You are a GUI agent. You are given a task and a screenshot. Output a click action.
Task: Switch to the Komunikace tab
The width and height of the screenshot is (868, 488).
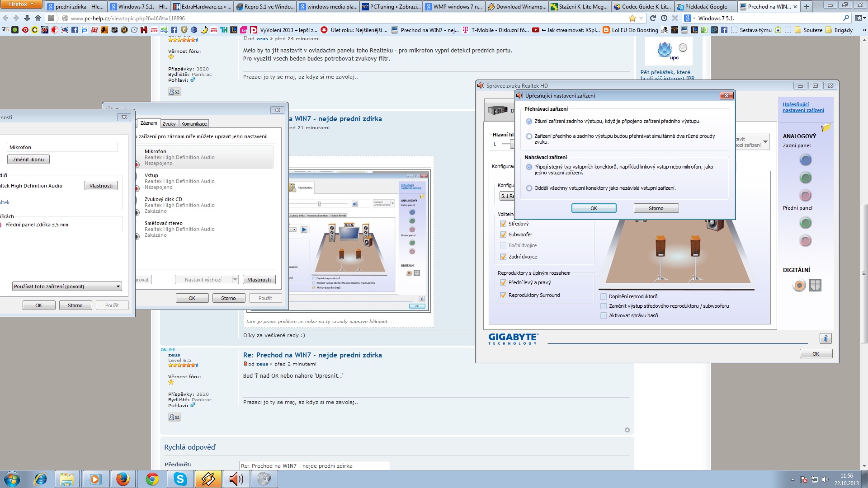(x=194, y=124)
